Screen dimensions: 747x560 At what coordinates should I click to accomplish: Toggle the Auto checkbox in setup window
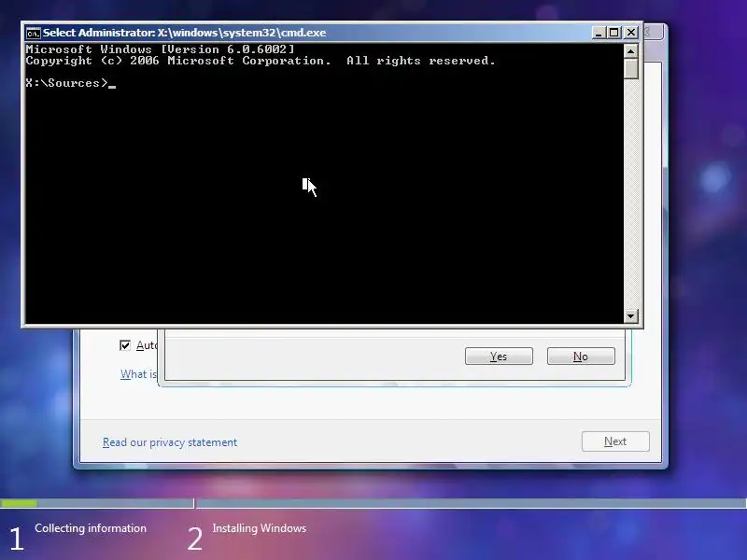tap(125, 345)
